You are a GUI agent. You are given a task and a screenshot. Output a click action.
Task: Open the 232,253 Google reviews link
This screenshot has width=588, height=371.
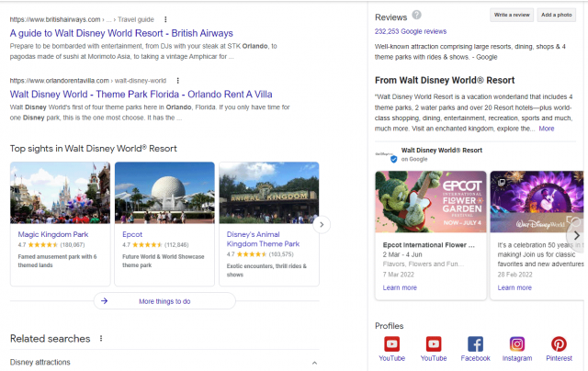point(408,31)
